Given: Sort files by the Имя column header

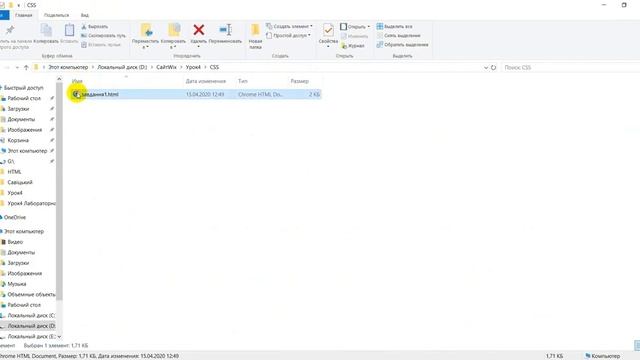Looking at the screenshot, I should [x=77, y=81].
